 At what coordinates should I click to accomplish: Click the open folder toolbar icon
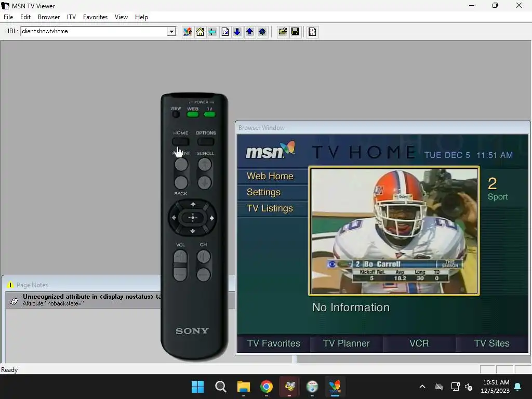tap(282, 32)
